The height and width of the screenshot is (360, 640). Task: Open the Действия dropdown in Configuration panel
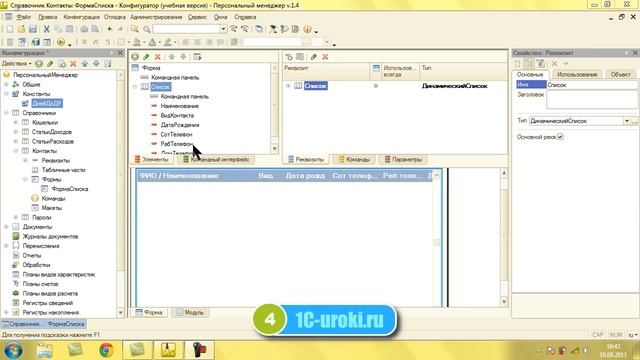pos(16,64)
